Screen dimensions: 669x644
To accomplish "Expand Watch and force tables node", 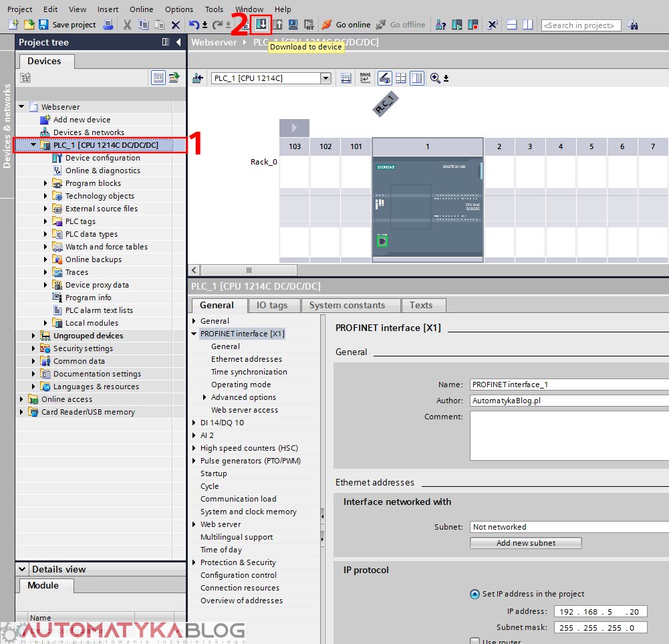I will pyautogui.click(x=45, y=247).
